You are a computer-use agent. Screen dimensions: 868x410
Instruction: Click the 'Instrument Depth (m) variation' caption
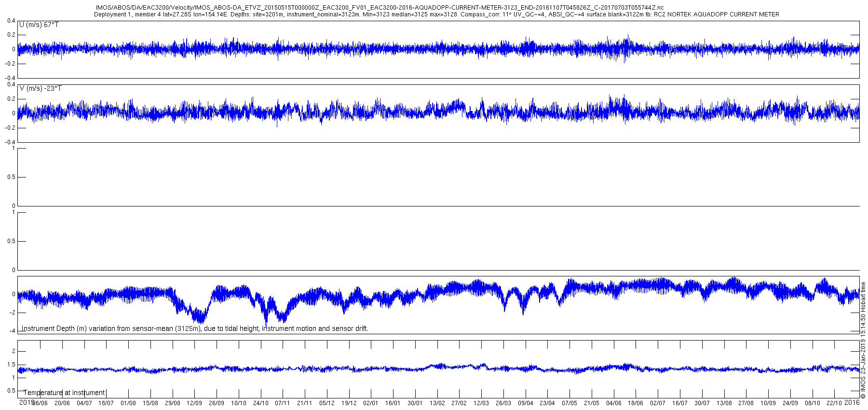(x=195, y=328)
